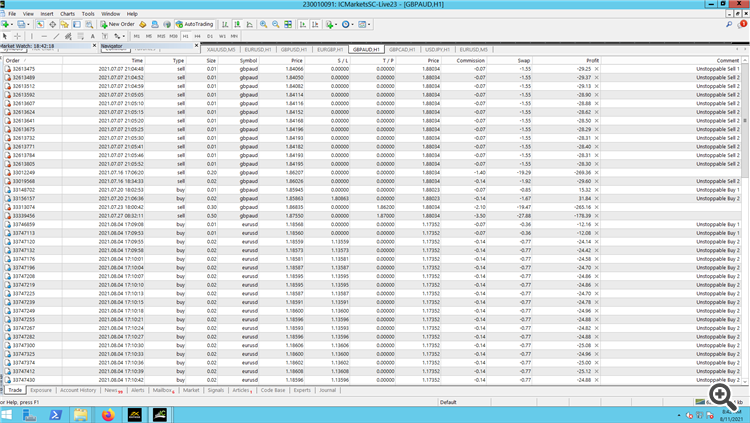This screenshot has height=423, width=750.
Task: Open the EURUSD,H1 chart tab
Action: pyautogui.click(x=256, y=48)
